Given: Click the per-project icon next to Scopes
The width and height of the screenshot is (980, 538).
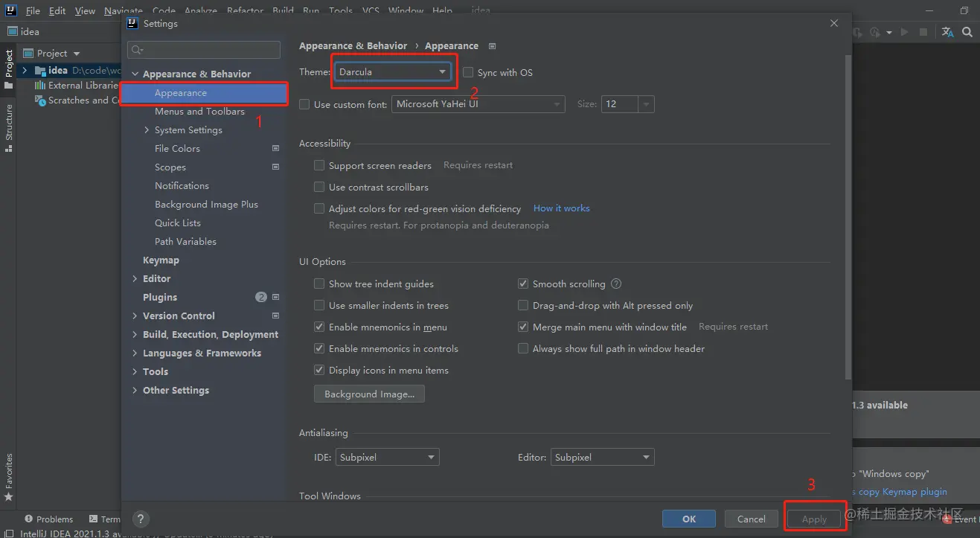Looking at the screenshot, I should coord(275,167).
